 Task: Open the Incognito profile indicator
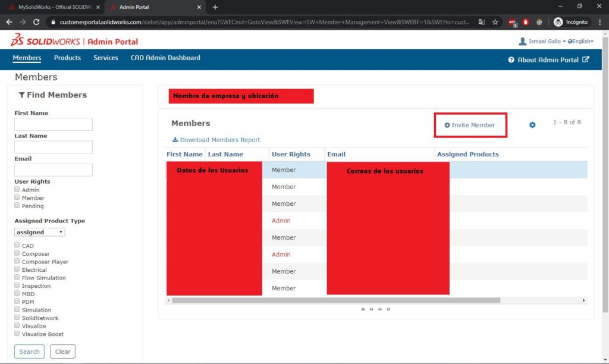point(570,22)
